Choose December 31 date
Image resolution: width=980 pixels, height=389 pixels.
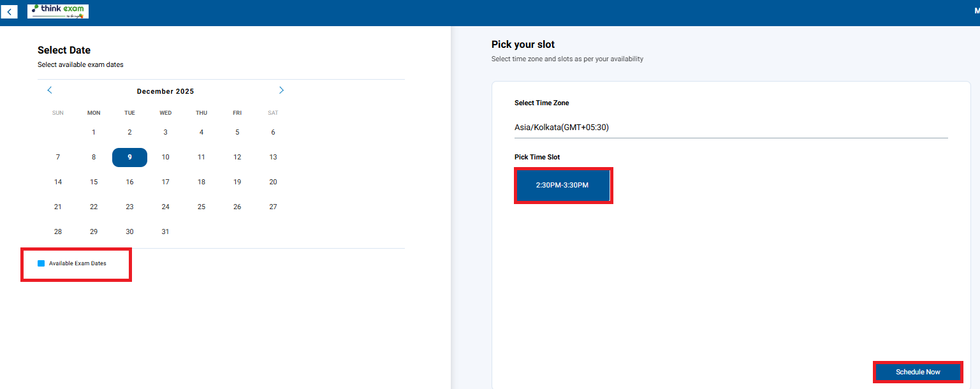click(166, 232)
